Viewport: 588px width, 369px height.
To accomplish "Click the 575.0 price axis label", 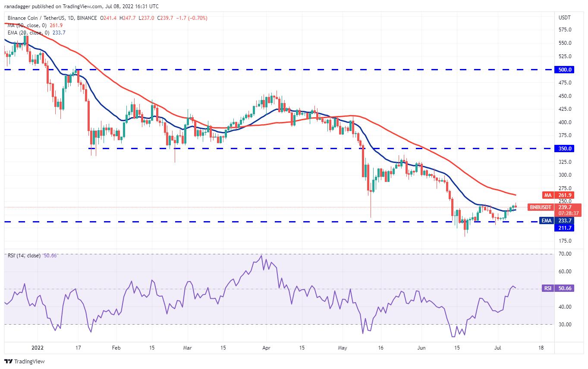I will coord(565,30).
